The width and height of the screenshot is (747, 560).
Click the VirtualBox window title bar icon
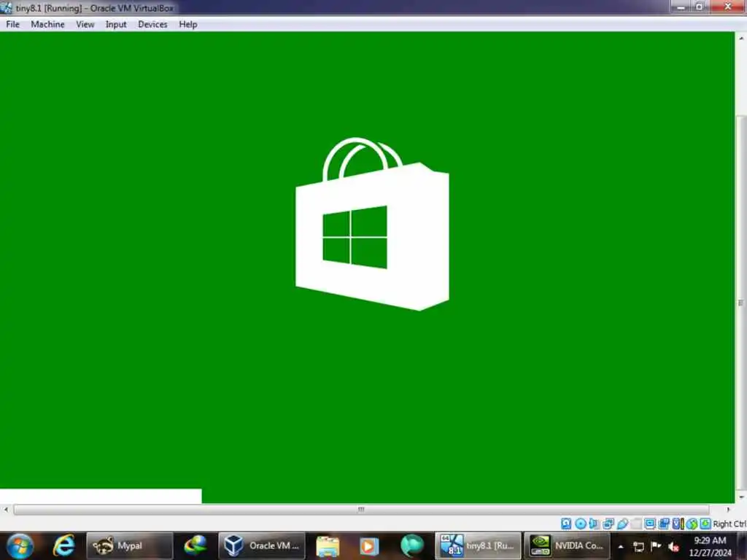[7, 7]
